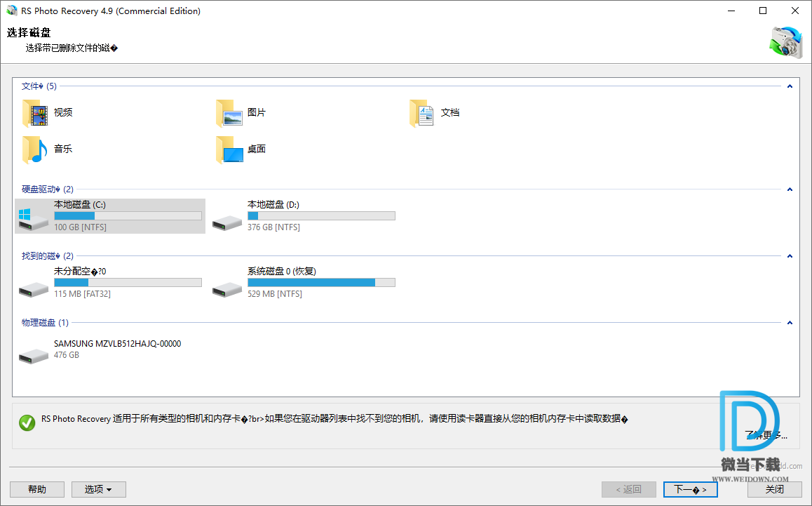Click the title bar application icon
The height and width of the screenshot is (506, 812).
click(x=11, y=11)
